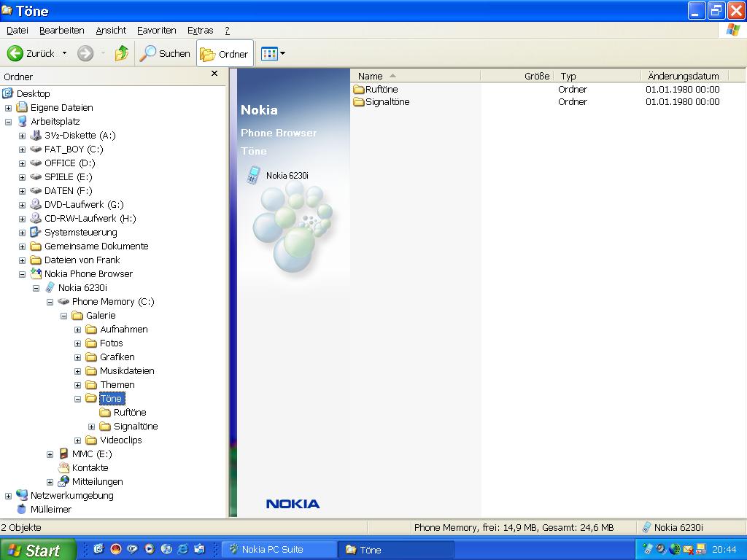Click SPIELE (E:) drive icon

point(36,176)
